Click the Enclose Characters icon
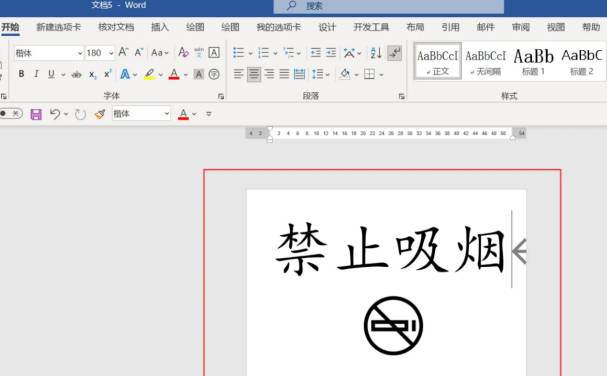Image resolution: width=607 pixels, height=376 pixels. point(214,74)
